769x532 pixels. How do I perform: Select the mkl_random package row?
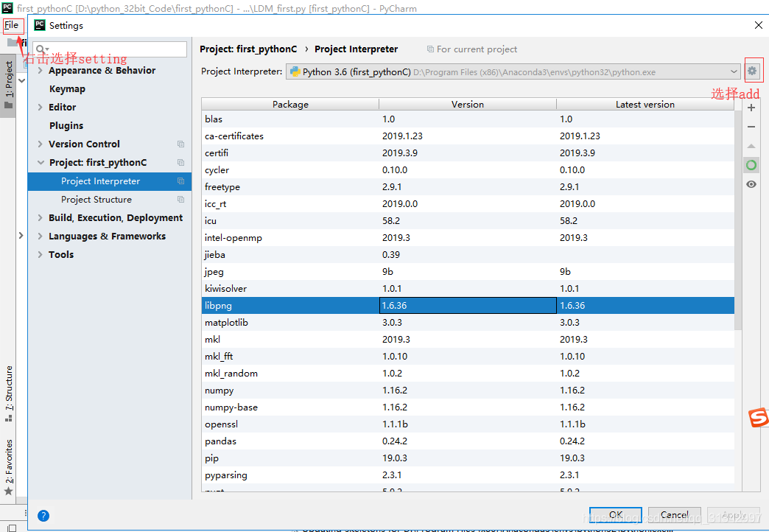[468, 373]
